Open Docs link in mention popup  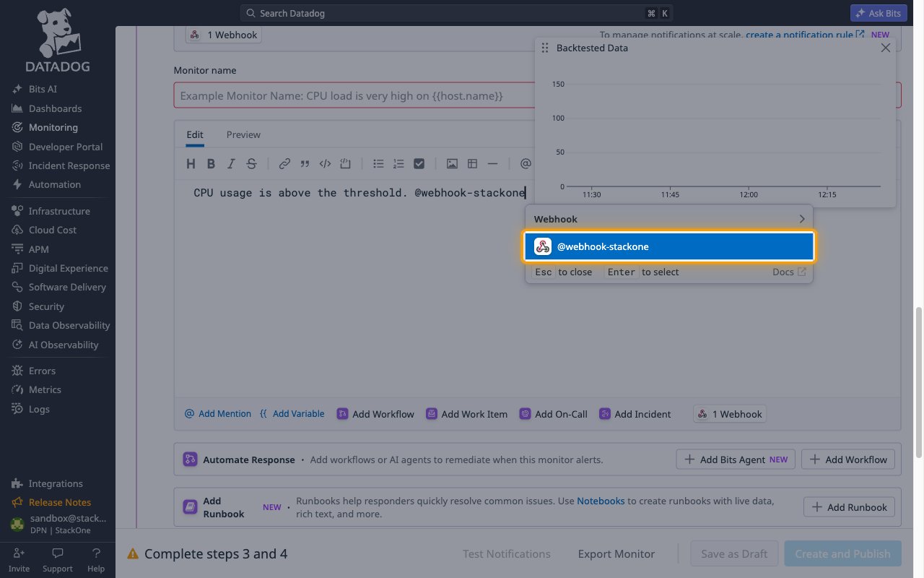click(x=789, y=272)
